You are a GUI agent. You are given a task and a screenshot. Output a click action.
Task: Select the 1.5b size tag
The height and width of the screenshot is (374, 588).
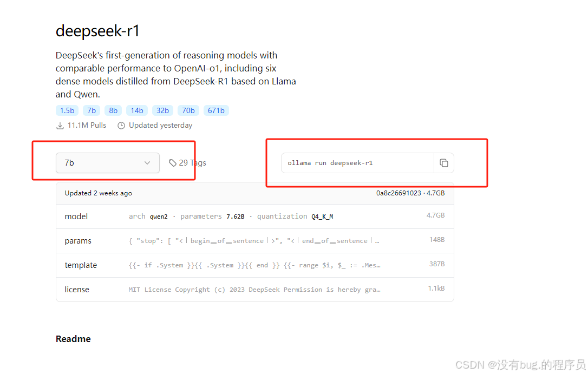[67, 110]
